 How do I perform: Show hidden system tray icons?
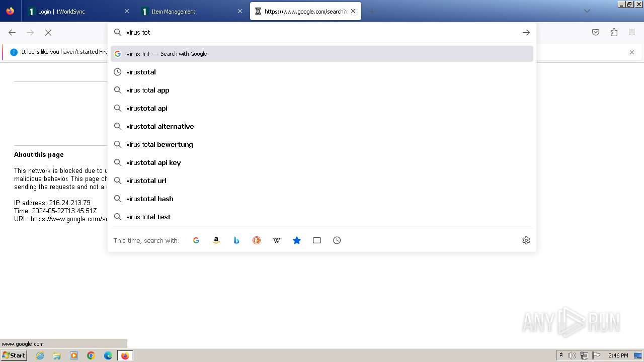[x=561, y=355]
